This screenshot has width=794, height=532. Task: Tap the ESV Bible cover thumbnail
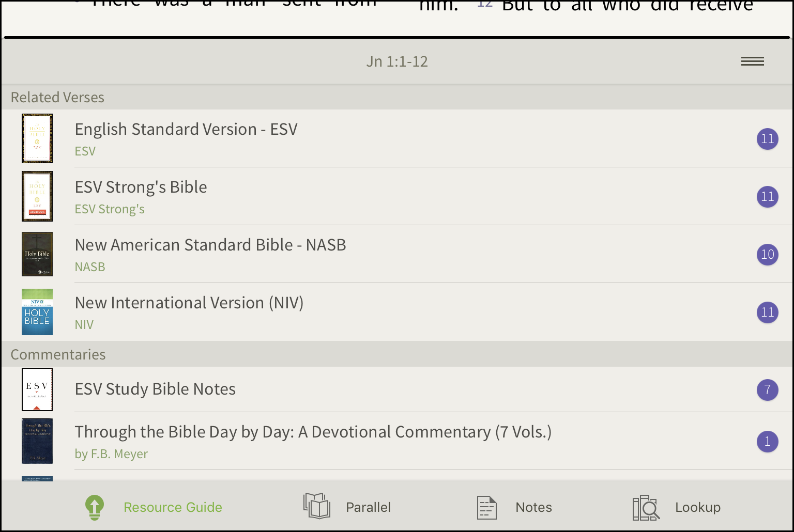(37, 138)
